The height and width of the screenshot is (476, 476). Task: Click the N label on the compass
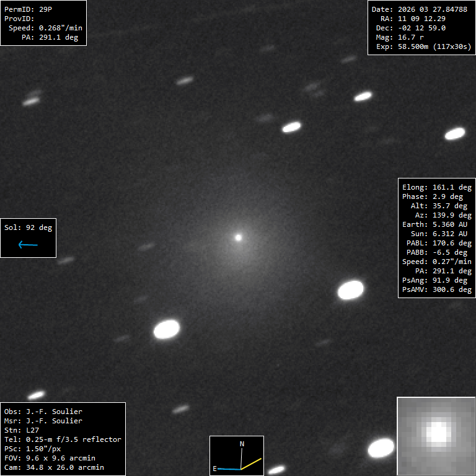(242, 444)
